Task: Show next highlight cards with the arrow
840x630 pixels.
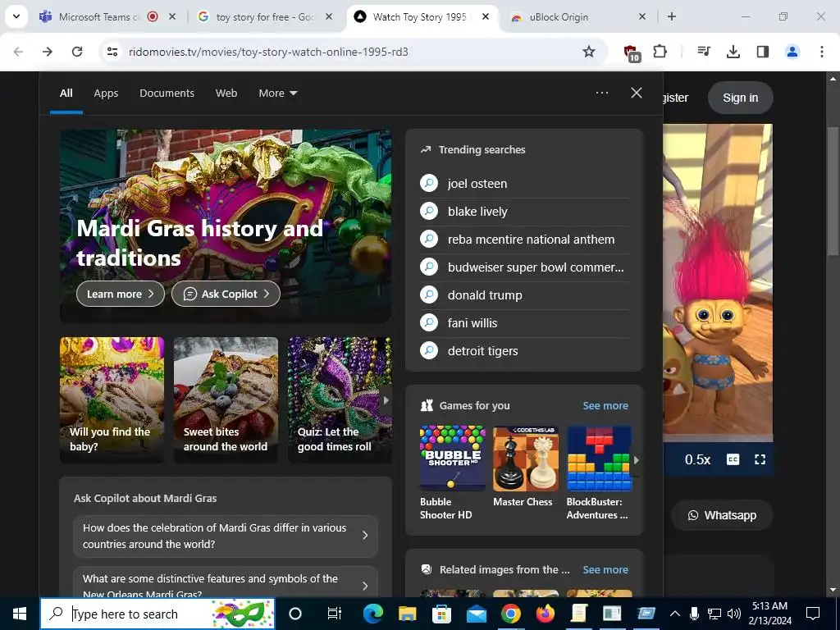Action: pyautogui.click(x=386, y=400)
